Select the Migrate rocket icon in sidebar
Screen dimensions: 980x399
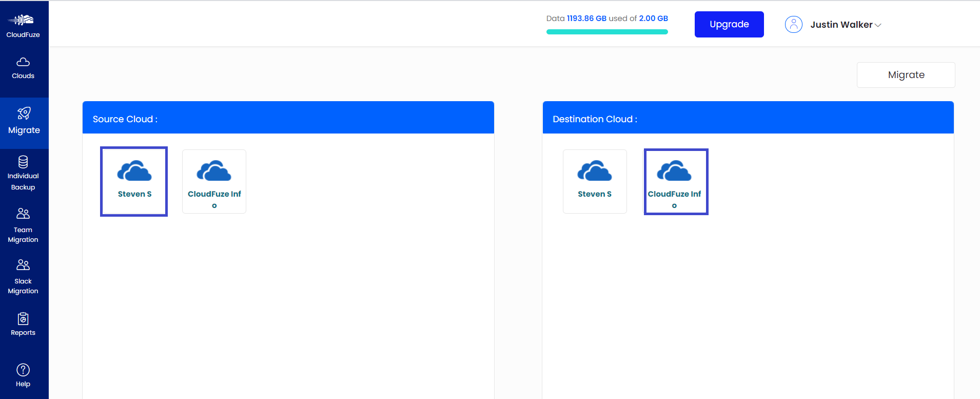pyautogui.click(x=24, y=113)
